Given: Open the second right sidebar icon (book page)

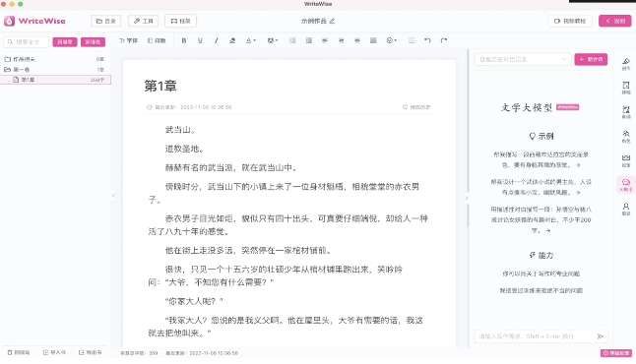Looking at the screenshot, I should (x=626, y=88).
